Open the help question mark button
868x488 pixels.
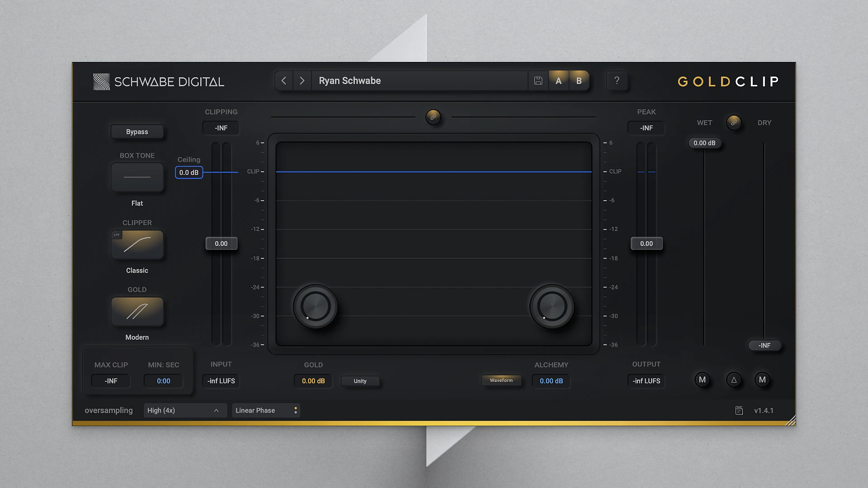tap(617, 81)
